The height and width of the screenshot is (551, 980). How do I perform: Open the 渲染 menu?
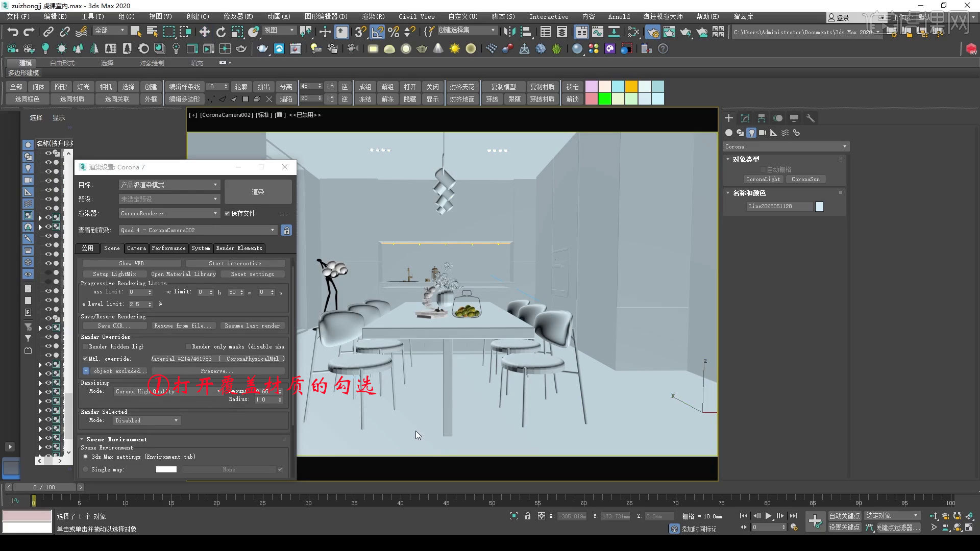click(x=373, y=16)
